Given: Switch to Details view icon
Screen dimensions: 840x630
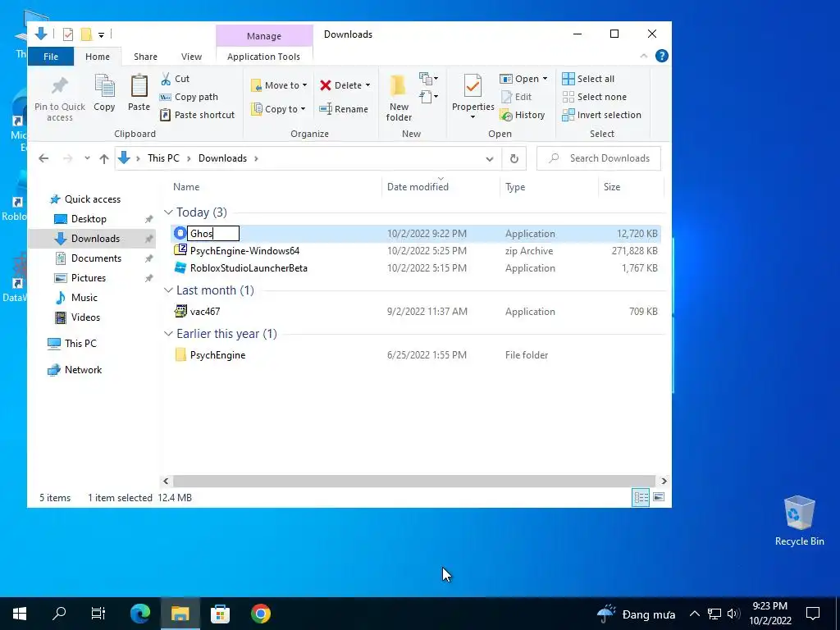Looking at the screenshot, I should [x=641, y=498].
